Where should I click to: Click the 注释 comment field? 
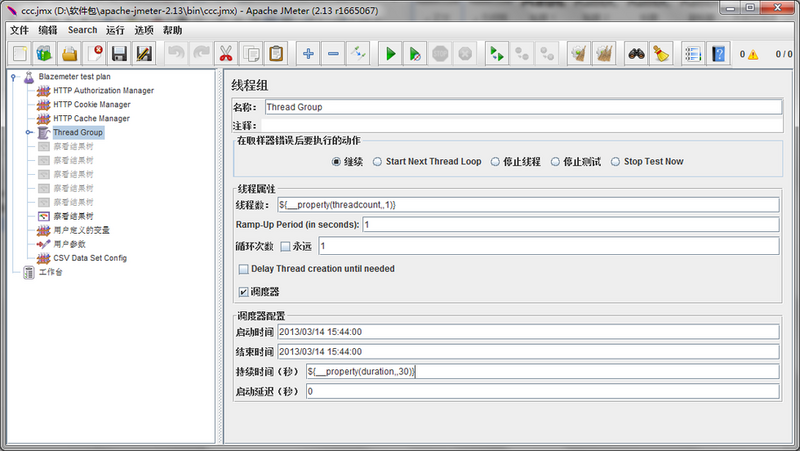pyautogui.click(x=521, y=126)
